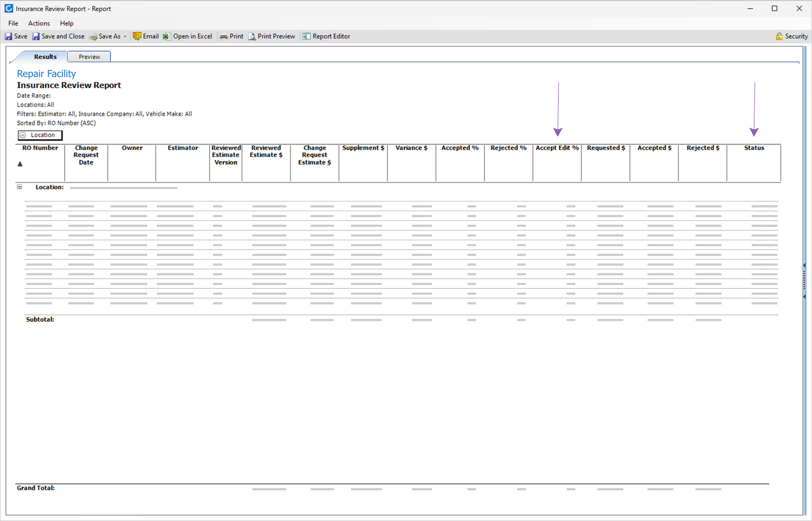812x521 pixels.
Task: Switch to the Preview tab
Action: pos(89,57)
